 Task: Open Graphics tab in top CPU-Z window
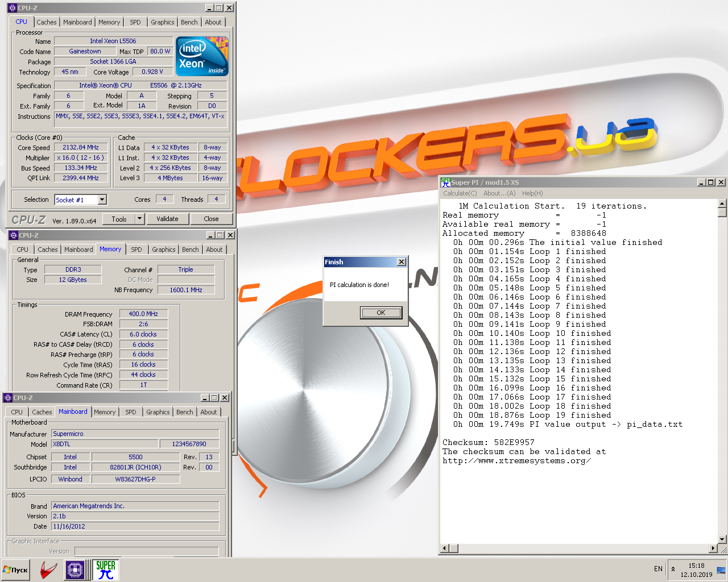pos(163,22)
